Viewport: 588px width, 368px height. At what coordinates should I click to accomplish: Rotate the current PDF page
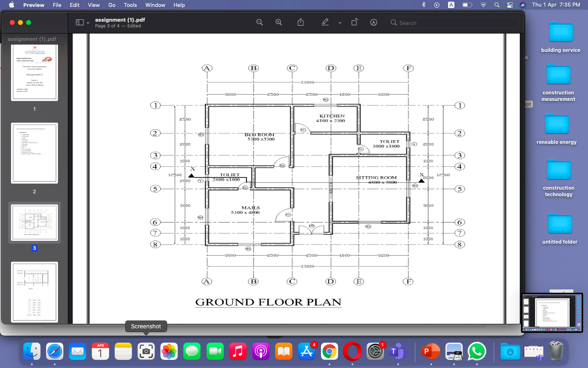tap(355, 22)
